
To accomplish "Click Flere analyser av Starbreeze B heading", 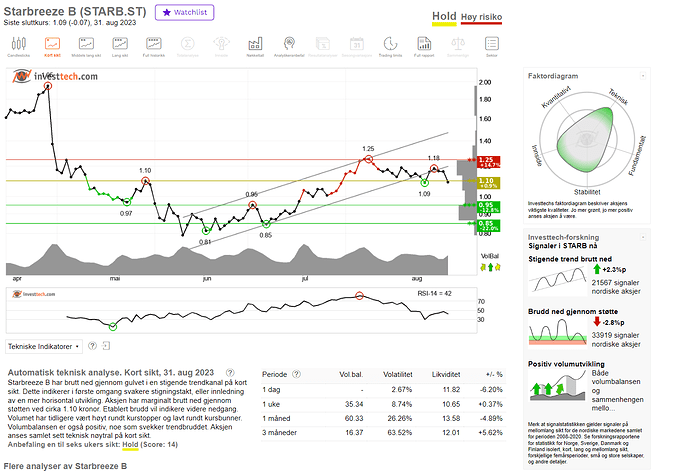I will (65, 466).
